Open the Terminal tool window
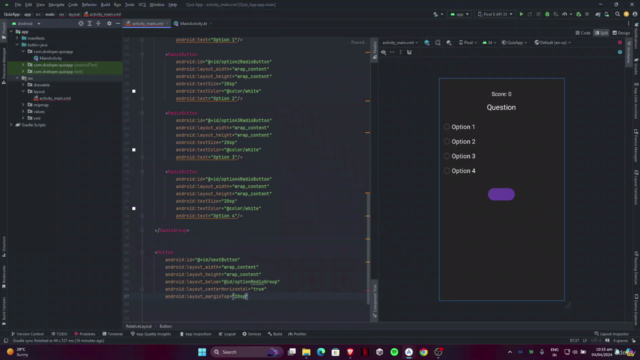This screenshot has width=640, height=360. tap(113, 334)
